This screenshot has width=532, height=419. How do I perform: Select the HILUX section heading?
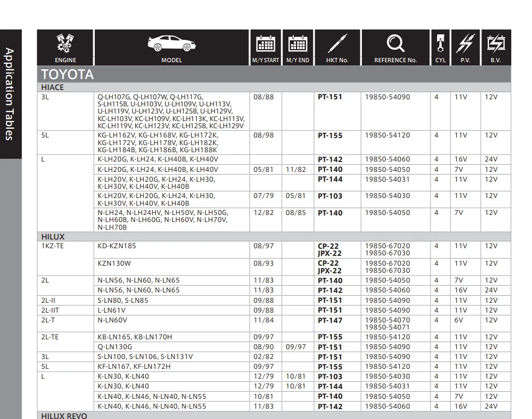[53, 237]
